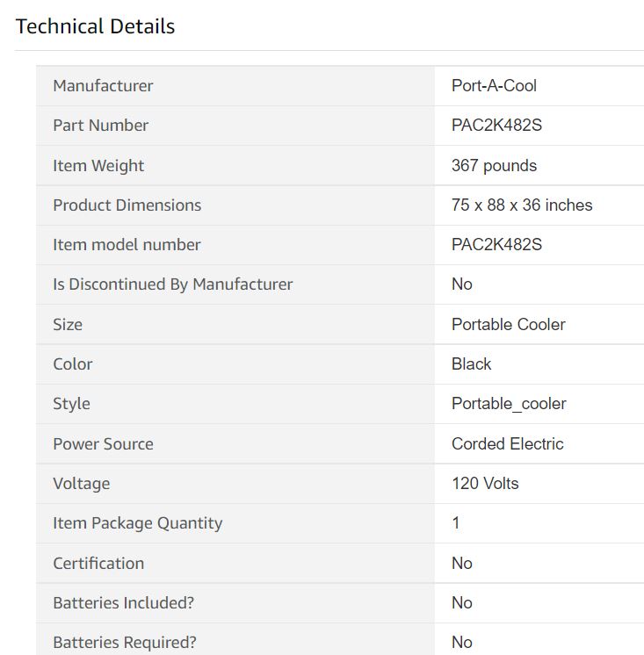Select the Certification row label
Image resolution: width=644 pixels, height=655 pixels.
[98, 564]
